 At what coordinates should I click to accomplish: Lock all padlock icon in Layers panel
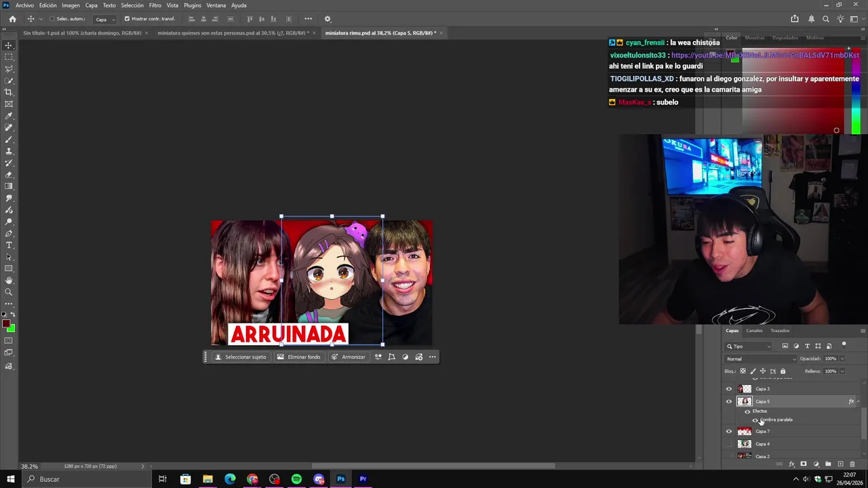coord(783,371)
